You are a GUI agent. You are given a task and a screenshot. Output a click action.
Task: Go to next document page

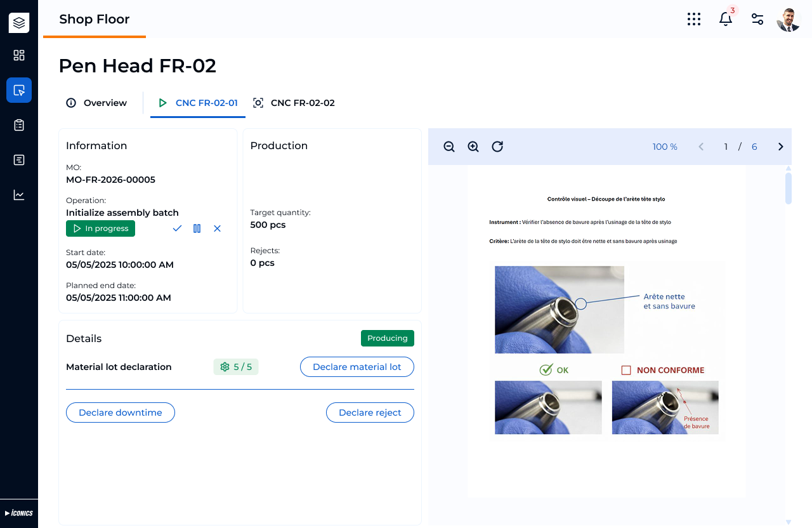point(781,147)
